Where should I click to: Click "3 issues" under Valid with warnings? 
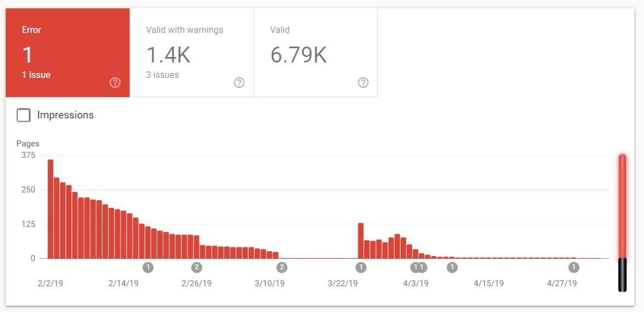pyautogui.click(x=162, y=75)
